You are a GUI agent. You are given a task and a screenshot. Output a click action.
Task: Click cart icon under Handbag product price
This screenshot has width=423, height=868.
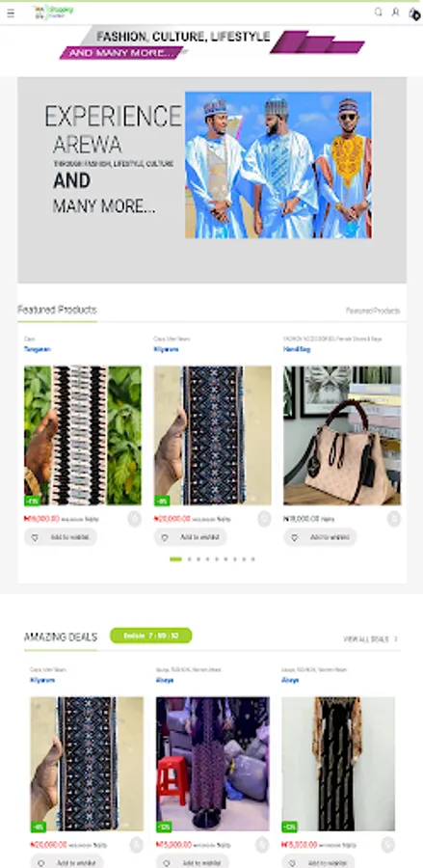tap(394, 519)
